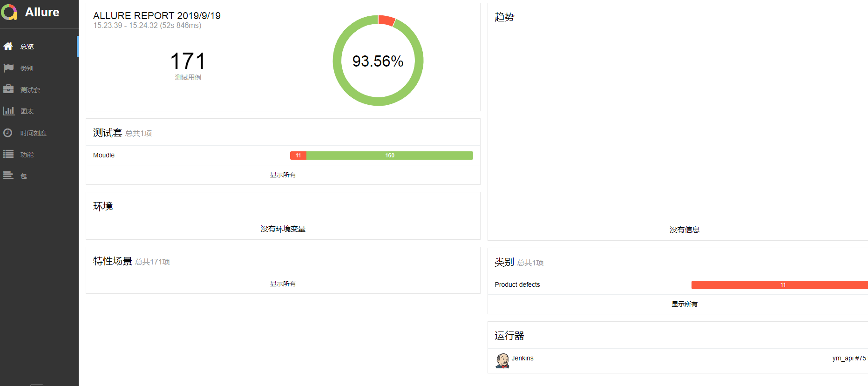
Task: Click the 图表 bar chart icon
Action: point(8,111)
